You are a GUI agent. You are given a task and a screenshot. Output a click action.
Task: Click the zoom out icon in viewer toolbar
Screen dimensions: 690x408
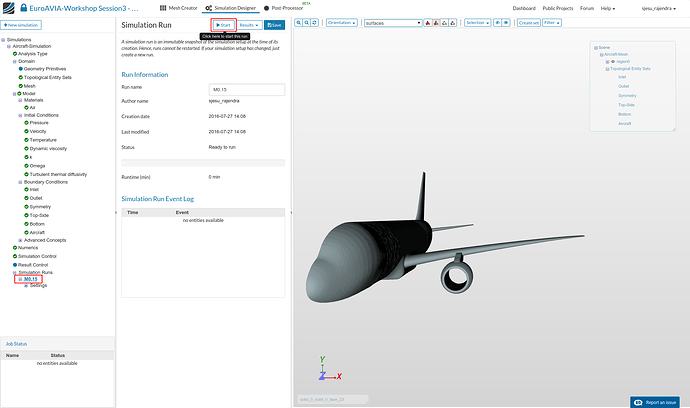(307, 22)
